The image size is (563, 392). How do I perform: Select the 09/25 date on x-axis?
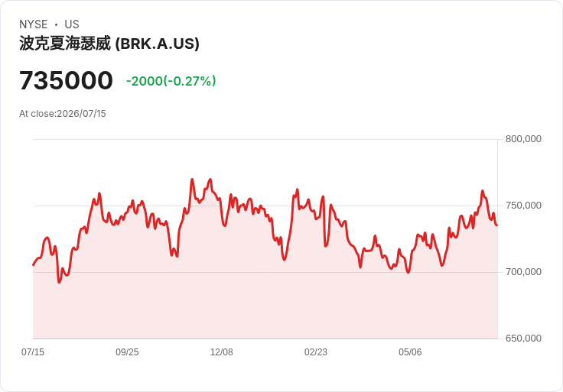point(127,352)
